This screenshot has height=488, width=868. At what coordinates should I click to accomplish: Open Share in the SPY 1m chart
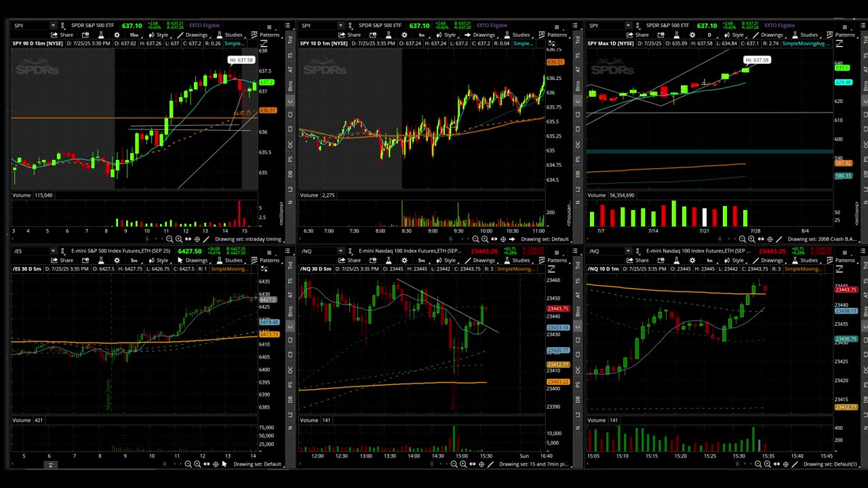pyautogui.click(x=350, y=35)
